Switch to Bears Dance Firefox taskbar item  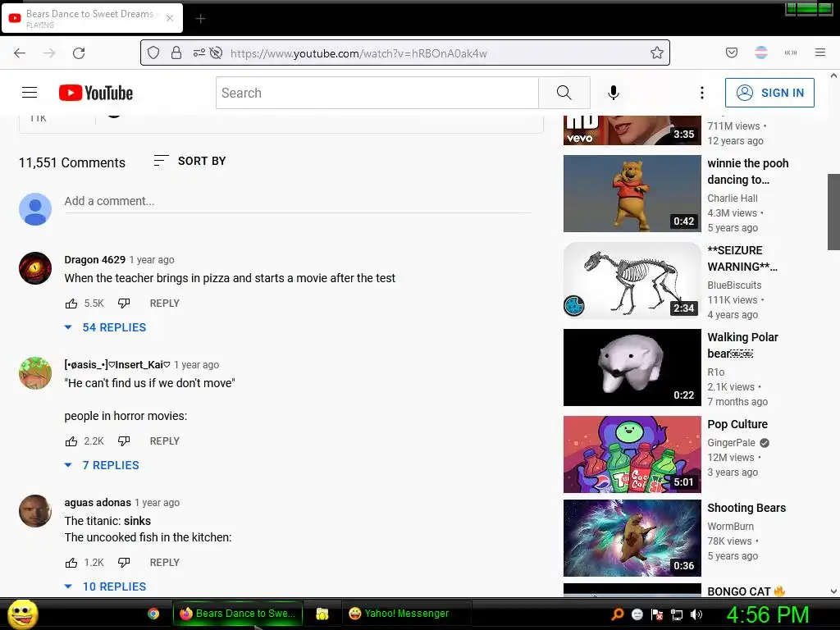click(x=238, y=614)
